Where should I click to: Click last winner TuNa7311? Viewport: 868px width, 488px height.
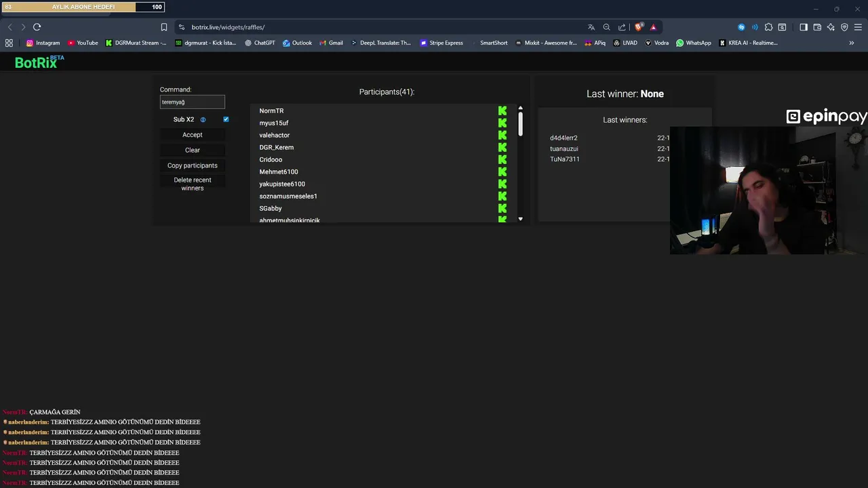pos(565,159)
